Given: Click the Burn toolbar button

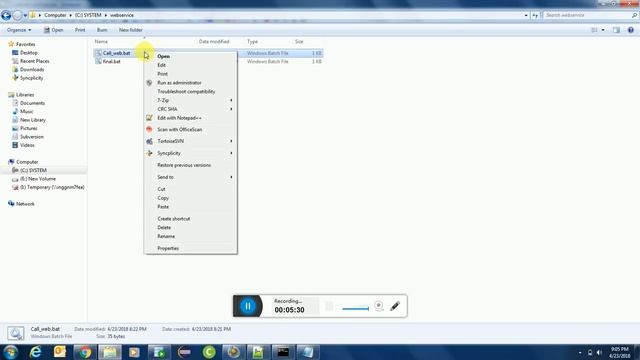Looking at the screenshot, I should [x=102, y=30].
